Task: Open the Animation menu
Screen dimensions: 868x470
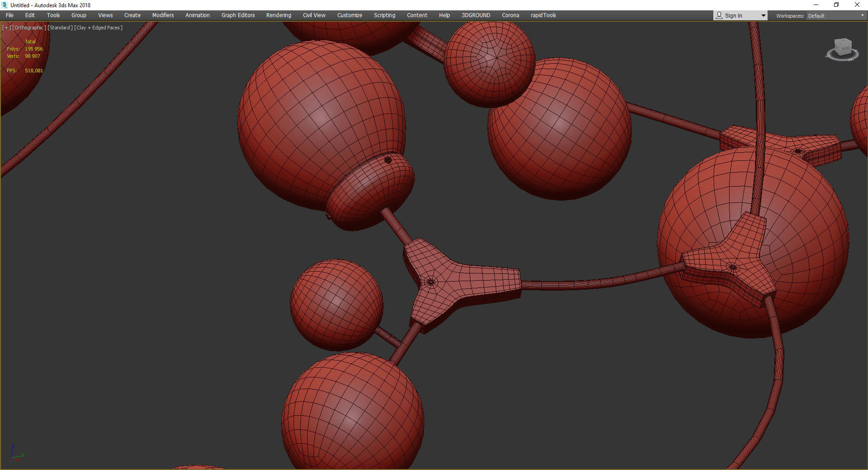Action: 198,15
